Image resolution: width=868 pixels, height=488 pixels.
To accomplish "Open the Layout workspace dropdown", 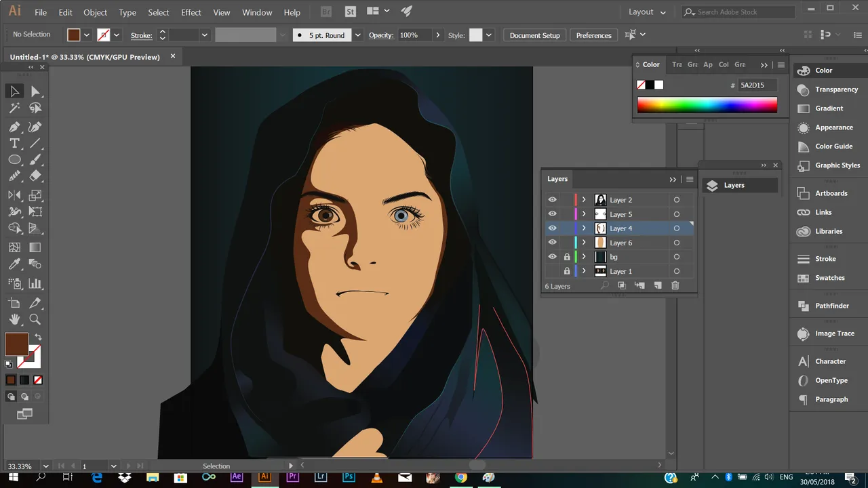I will (647, 12).
